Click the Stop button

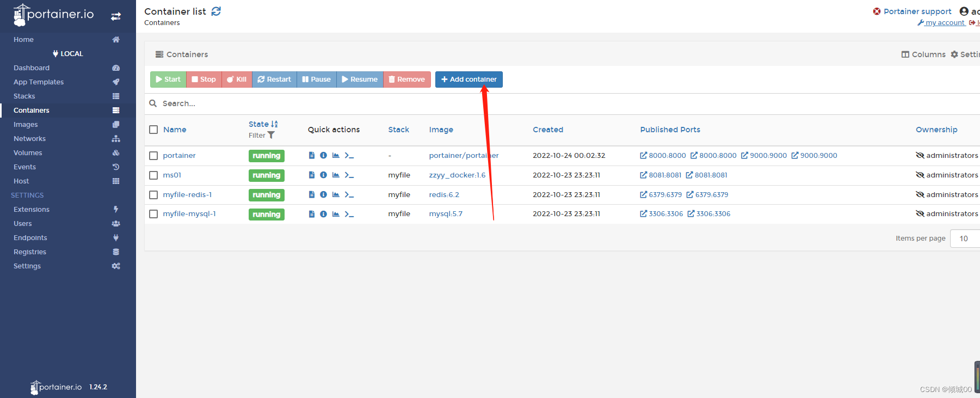coord(204,79)
